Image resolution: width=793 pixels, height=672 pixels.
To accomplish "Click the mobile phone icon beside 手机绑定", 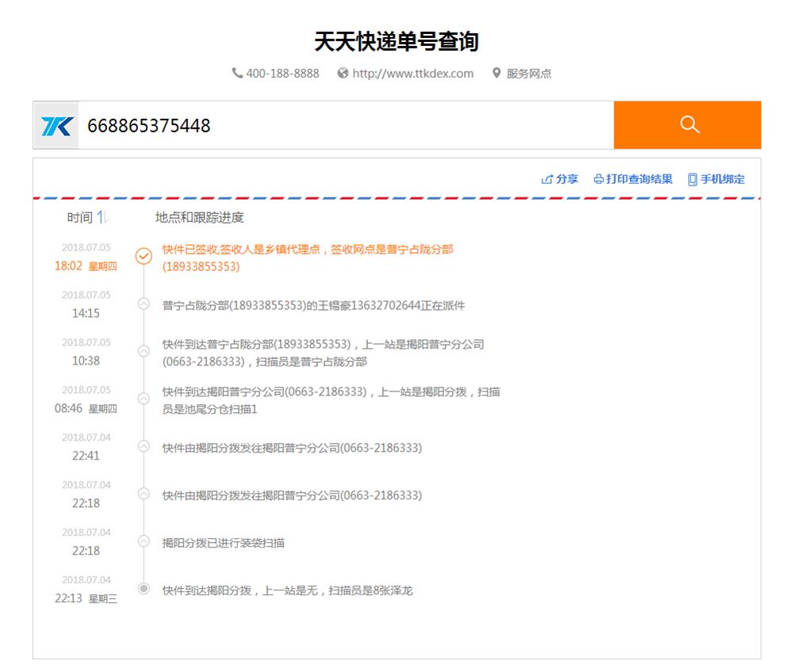I will pyautogui.click(x=692, y=179).
